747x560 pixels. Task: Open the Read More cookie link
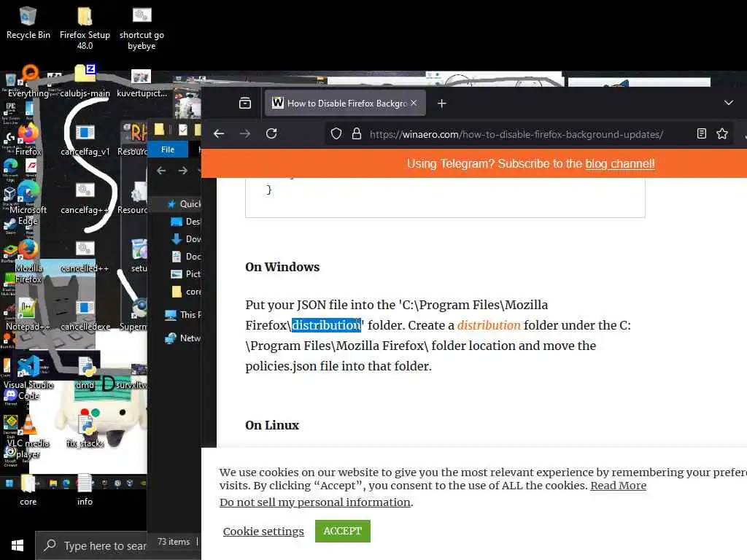point(619,485)
